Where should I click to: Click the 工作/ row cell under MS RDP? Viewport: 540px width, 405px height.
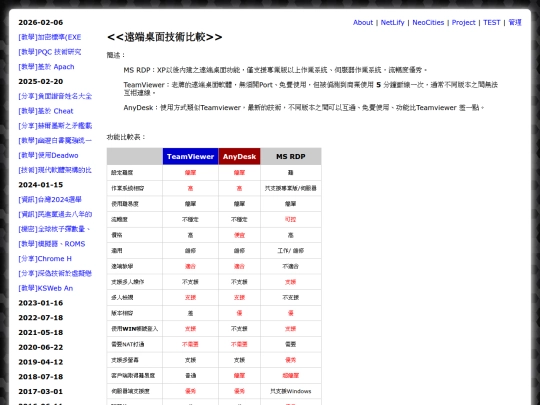(x=291, y=251)
